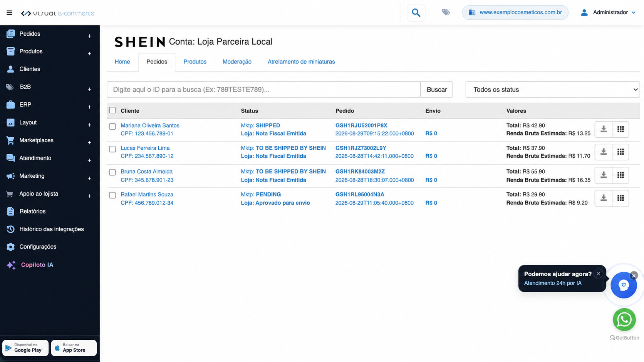644x362 pixels.
Task: Expand the Produtos sidebar submenu plus
Action: pos(89,54)
